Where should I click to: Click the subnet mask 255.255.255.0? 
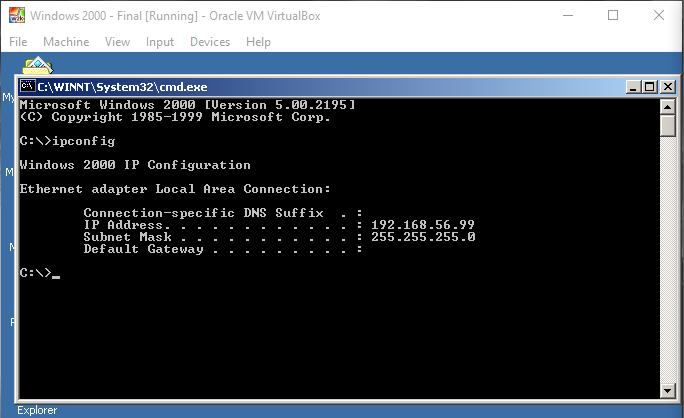[x=423, y=237]
